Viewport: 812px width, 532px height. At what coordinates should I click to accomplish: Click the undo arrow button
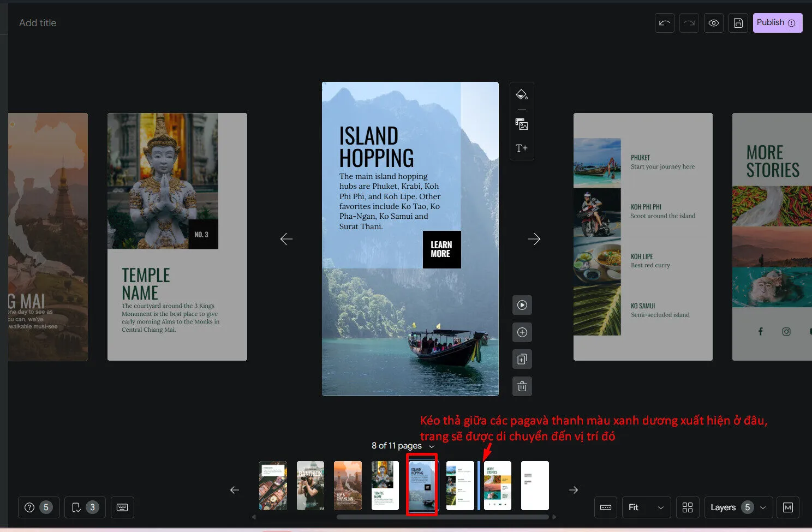click(x=664, y=23)
